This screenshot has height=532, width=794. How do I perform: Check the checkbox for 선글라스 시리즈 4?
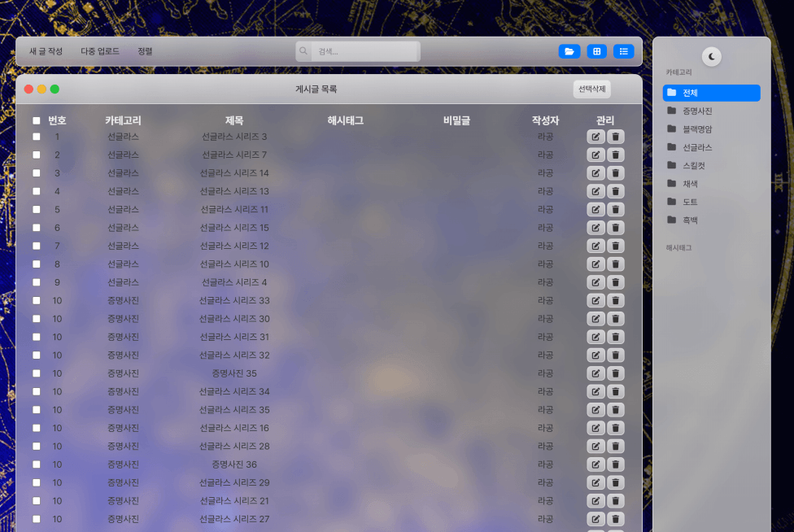[36, 282]
